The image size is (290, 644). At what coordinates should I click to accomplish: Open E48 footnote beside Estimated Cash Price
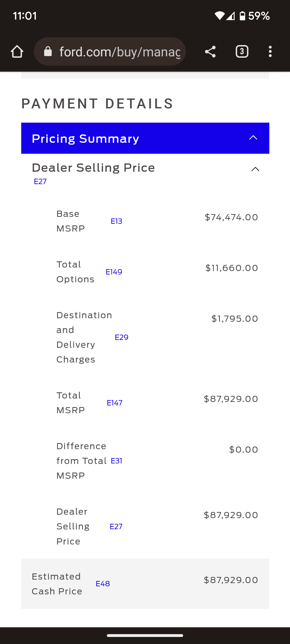point(103,584)
